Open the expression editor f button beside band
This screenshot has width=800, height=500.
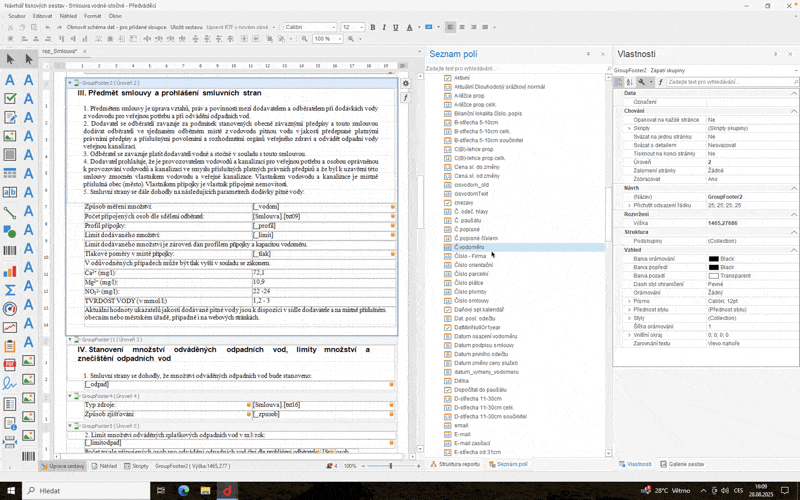click(406, 97)
